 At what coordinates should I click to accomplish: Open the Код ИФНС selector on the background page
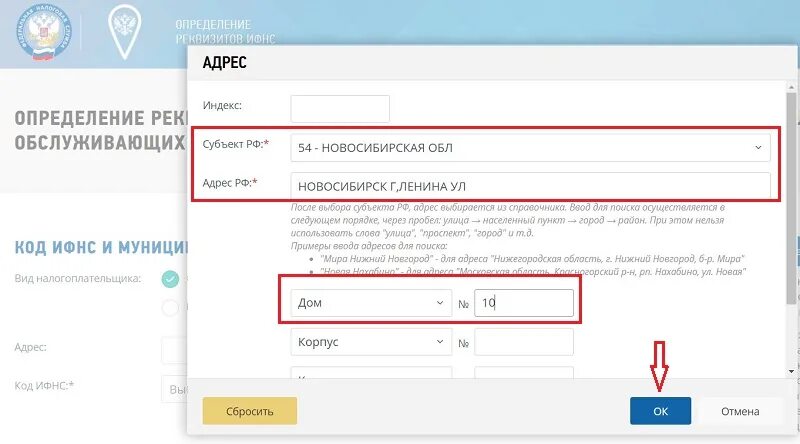pos(174,389)
